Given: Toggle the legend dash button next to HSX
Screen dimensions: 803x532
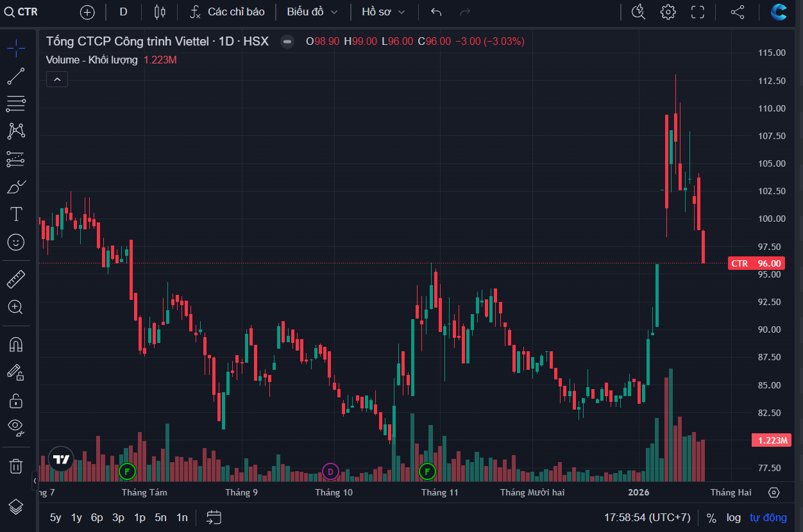Looking at the screenshot, I should point(287,42).
